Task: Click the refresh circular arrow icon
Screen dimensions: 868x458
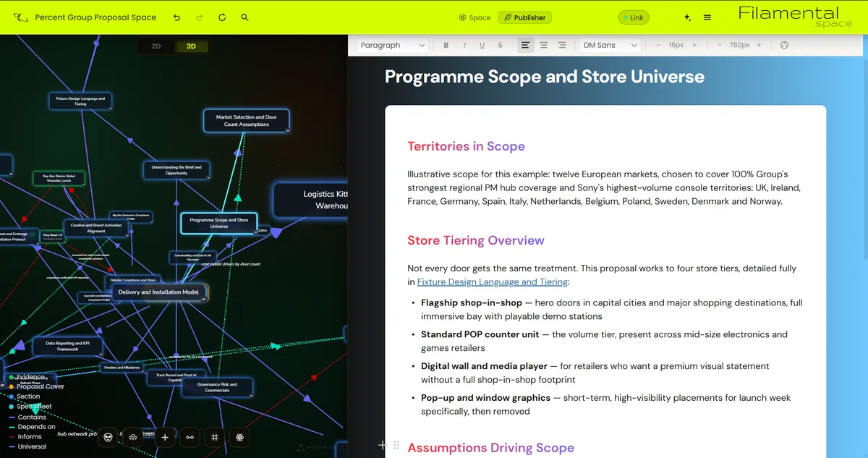Action: (x=222, y=17)
